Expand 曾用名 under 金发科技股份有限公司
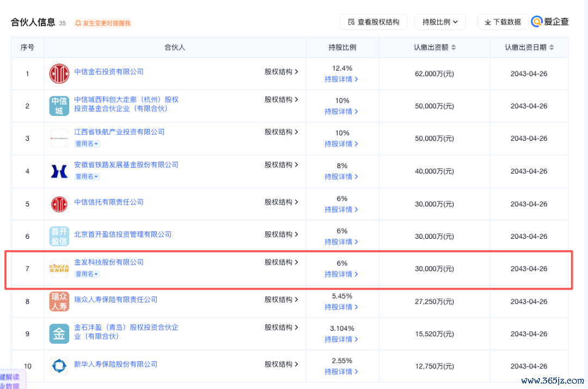Screen dimensions: 588x389 [87, 274]
